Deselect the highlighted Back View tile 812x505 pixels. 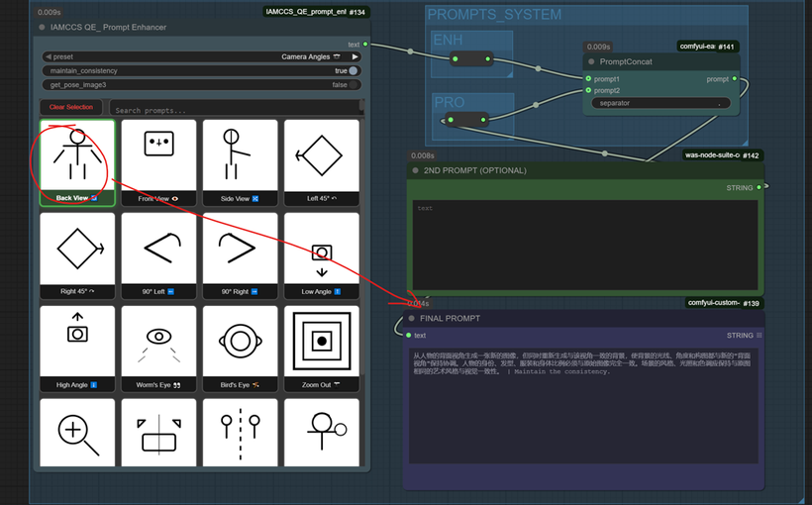click(x=77, y=161)
